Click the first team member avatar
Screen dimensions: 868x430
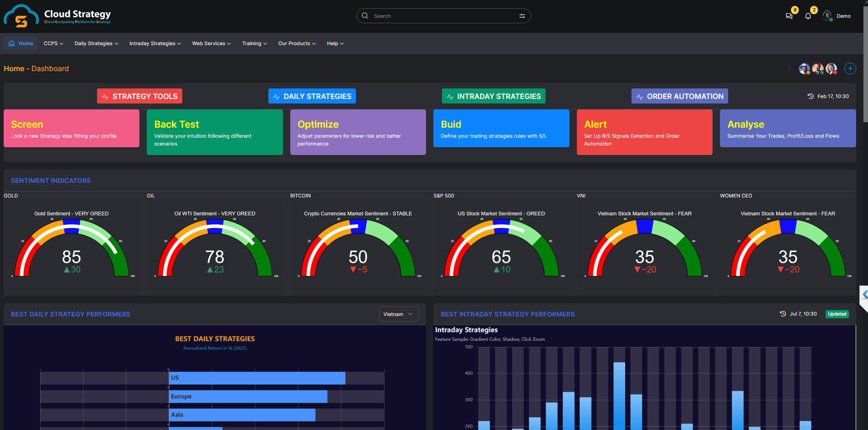click(804, 69)
